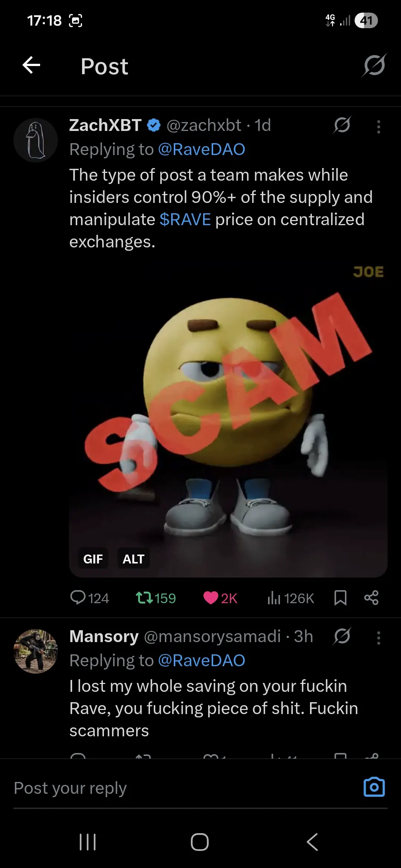
Task: Reply to ZachXBT's post with 124 comments
Action: 89,598
